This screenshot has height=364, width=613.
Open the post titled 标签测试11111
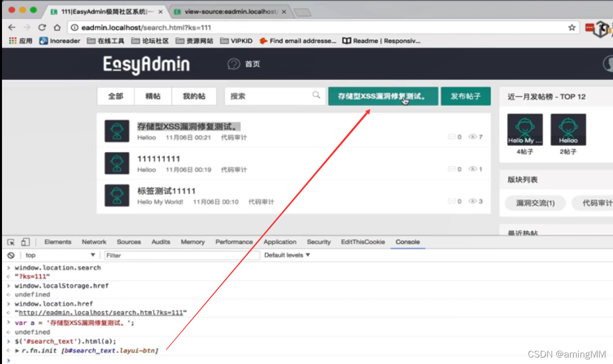point(166,191)
